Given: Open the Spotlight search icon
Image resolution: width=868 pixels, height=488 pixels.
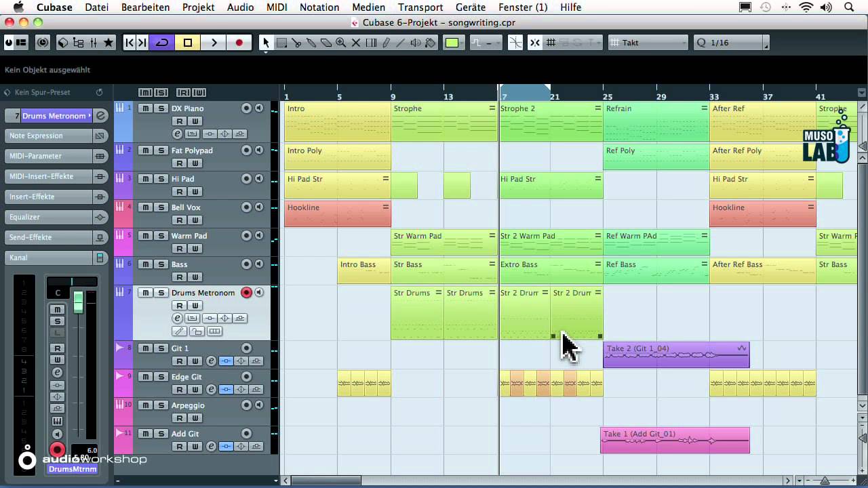Looking at the screenshot, I should pyautogui.click(x=850, y=7).
